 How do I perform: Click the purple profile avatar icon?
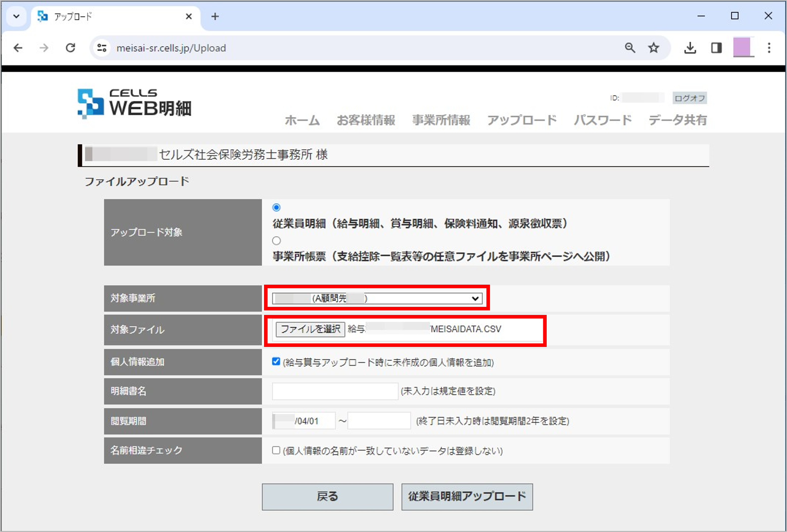[x=743, y=48]
